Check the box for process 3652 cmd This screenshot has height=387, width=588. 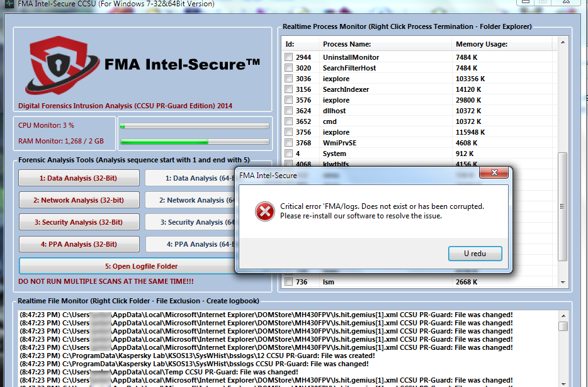(x=288, y=121)
